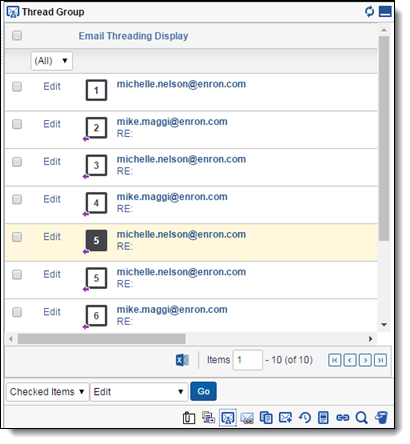The width and height of the screenshot is (410, 444).
Task: Click thread indicator box numbered 3
Action: [96, 165]
